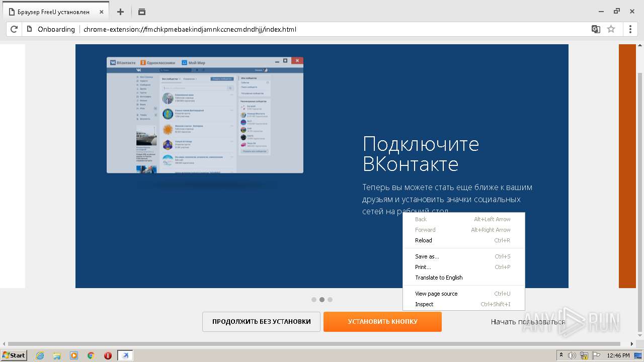Click the translate page icon

pos(596,29)
